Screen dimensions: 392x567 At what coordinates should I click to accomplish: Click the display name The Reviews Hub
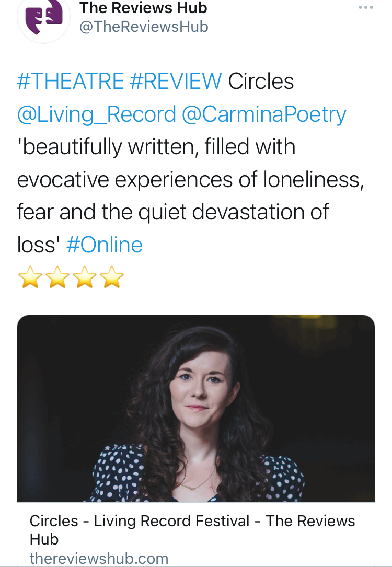point(143,8)
